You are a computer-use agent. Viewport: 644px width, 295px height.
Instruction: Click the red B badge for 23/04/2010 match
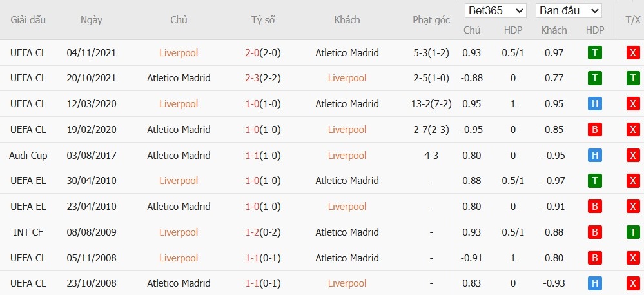click(x=595, y=207)
